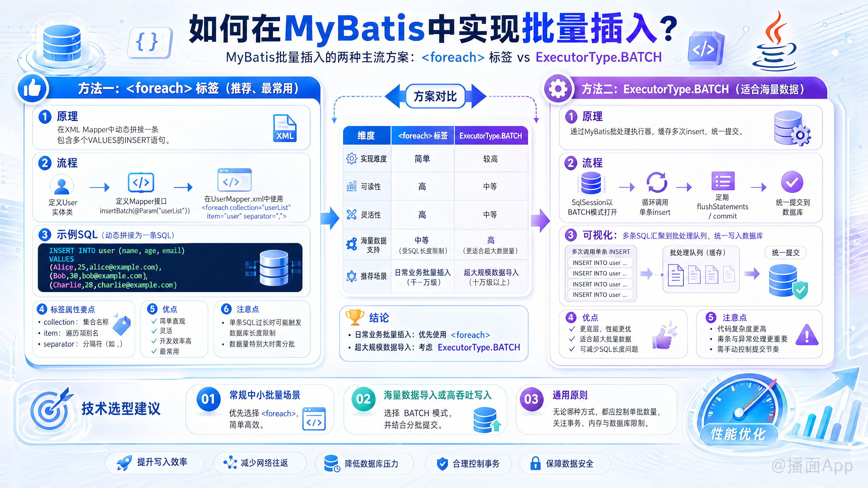Click the 提升写入效率 pill
Viewport: 868px width, 488px height.
154,463
